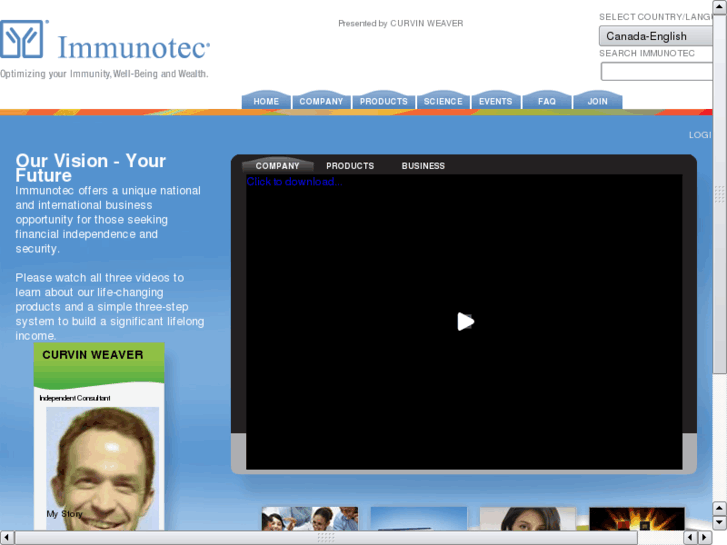This screenshot has width=727, height=545.
Task: Play the video with the center play button
Action: click(x=466, y=321)
